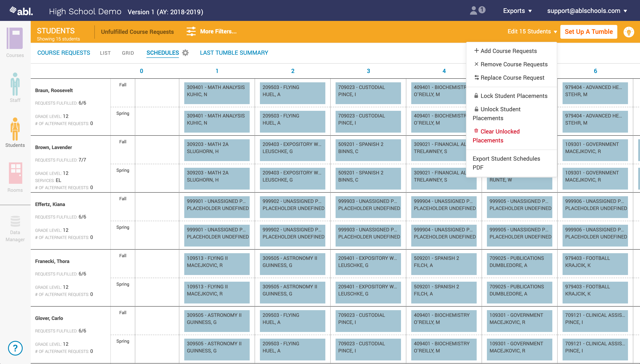Image resolution: width=640 pixels, height=364 pixels.
Task: Click the lightbulb tips icon
Action: click(x=628, y=32)
